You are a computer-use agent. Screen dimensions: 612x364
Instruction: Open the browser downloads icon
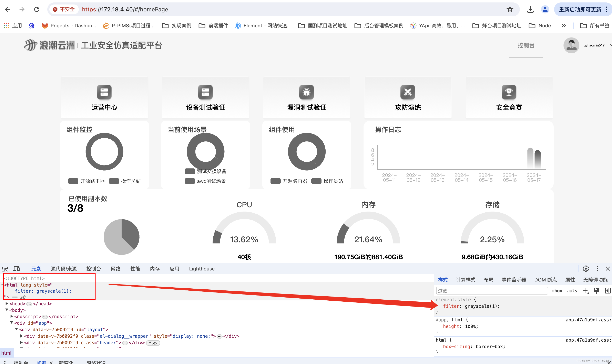[x=530, y=9]
